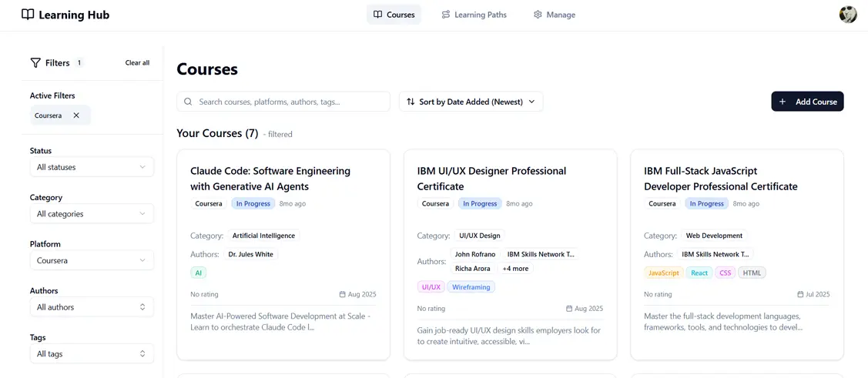
Task: Click IBM Skills Network chip on Full-Stack card
Action: point(716,255)
